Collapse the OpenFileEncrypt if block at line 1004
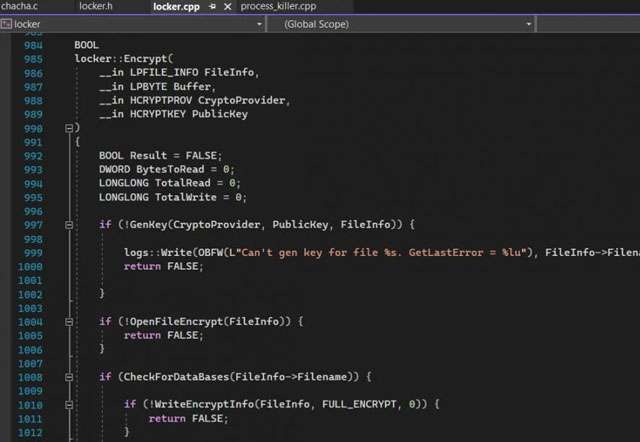 coord(69,322)
